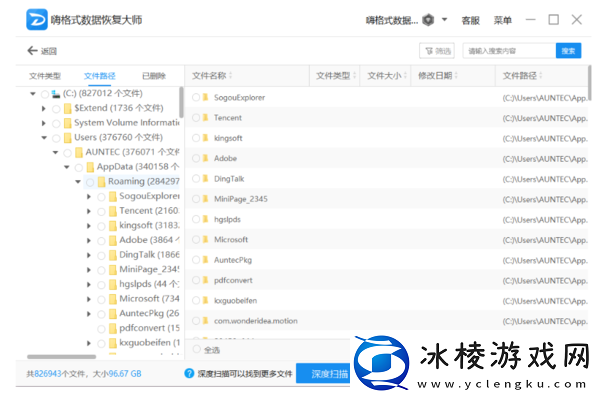The width and height of the screenshot is (600, 396).
Task: Click the search content input field
Action: click(509, 51)
